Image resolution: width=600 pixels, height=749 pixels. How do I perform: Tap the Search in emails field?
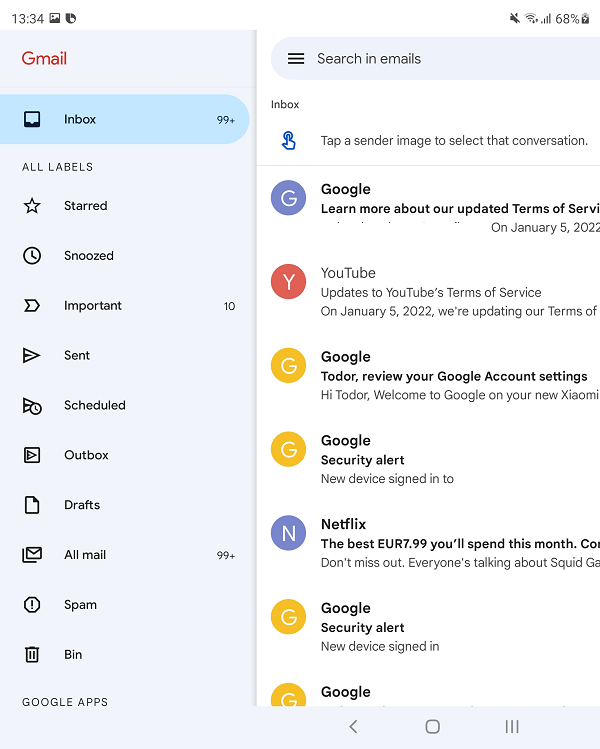point(435,59)
